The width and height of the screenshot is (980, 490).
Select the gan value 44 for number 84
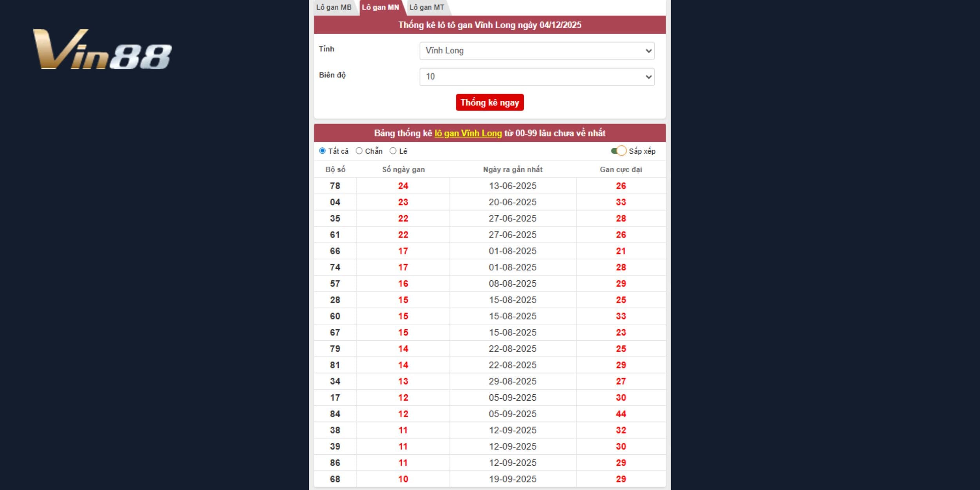tap(621, 414)
